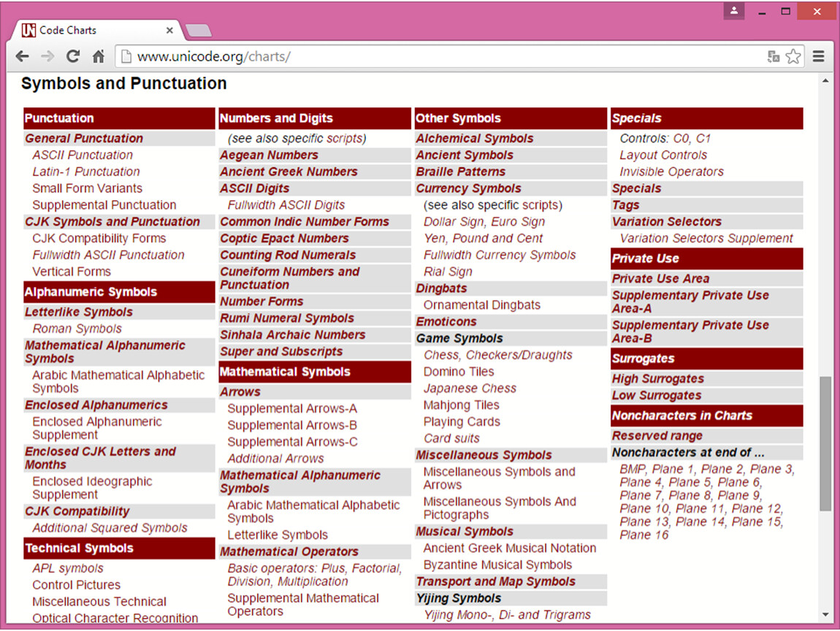Click the scrollbar down arrow
This screenshot has width=840, height=631.
tap(825, 615)
